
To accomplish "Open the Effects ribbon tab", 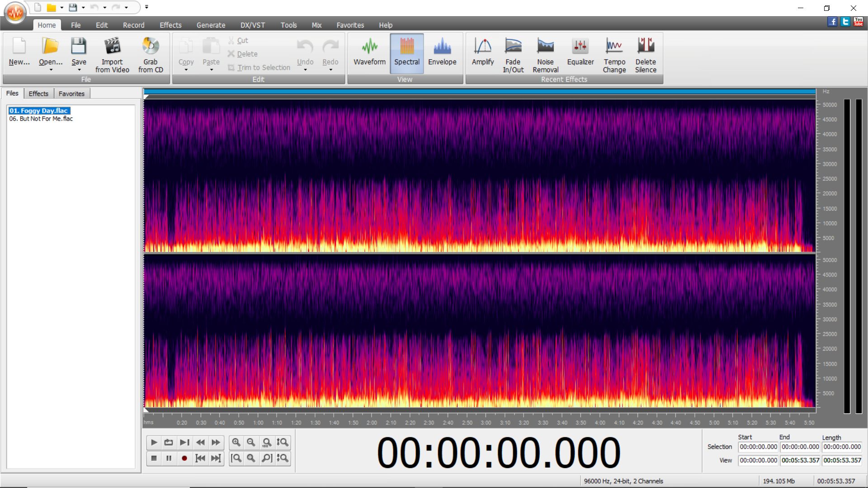I will click(x=170, y=25).
